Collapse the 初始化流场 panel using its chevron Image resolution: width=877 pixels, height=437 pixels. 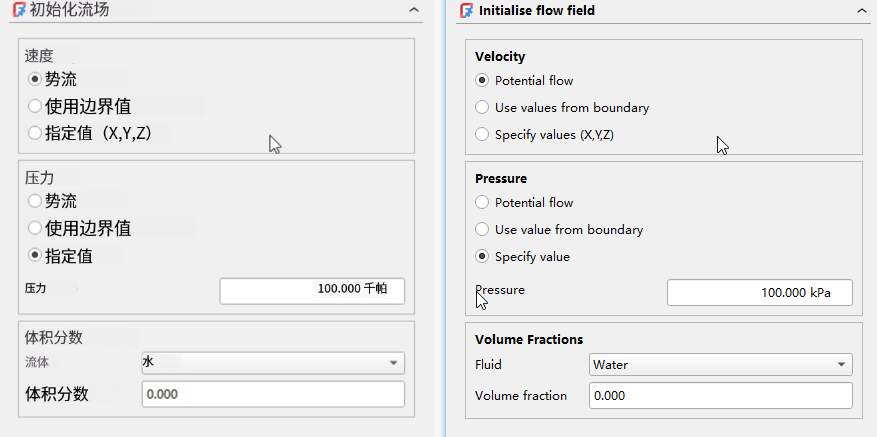[414, 10]
